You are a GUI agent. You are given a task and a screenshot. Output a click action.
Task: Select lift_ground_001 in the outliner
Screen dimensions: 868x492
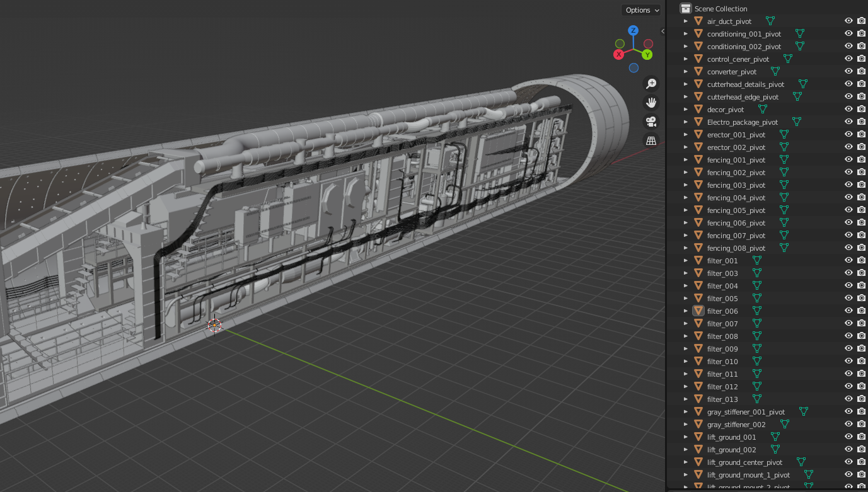(x=732, y=437)
